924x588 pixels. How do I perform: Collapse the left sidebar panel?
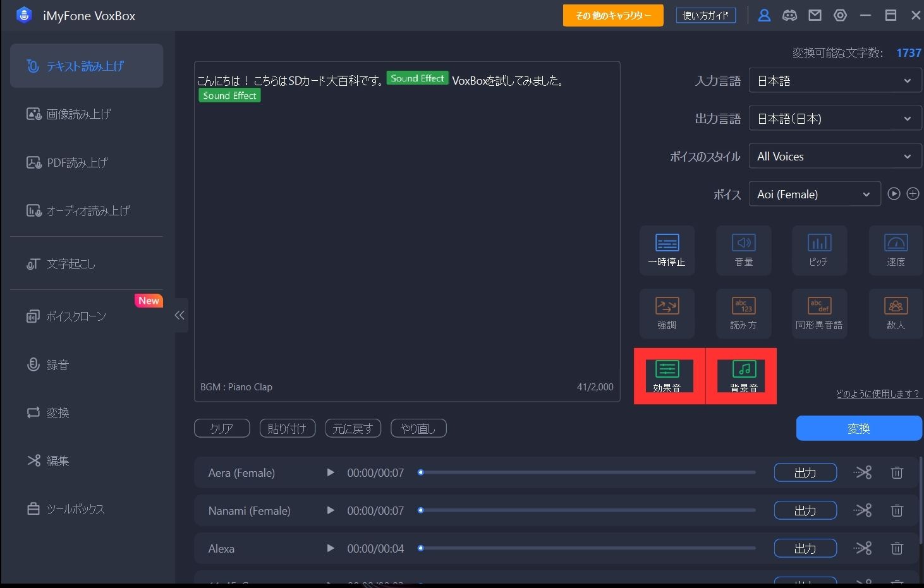click(180, 315)
